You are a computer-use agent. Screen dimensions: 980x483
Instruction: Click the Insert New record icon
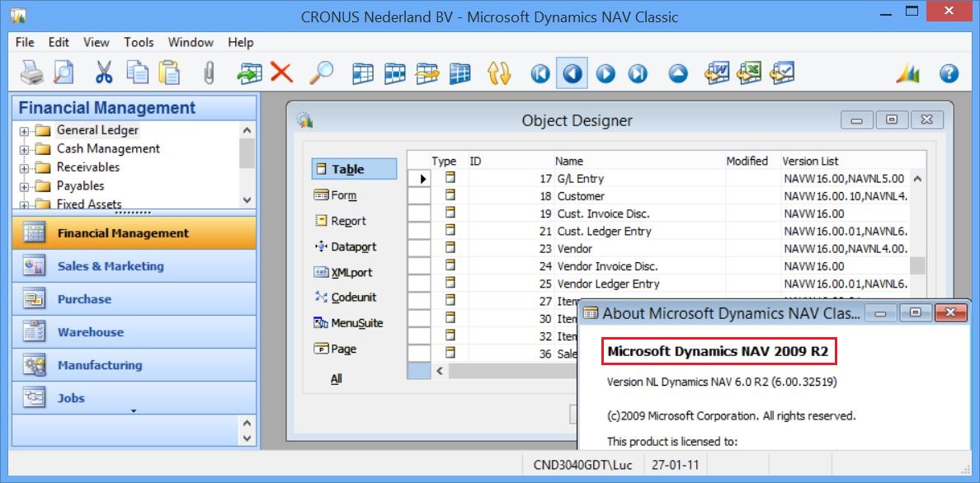(x=249, y=73)
